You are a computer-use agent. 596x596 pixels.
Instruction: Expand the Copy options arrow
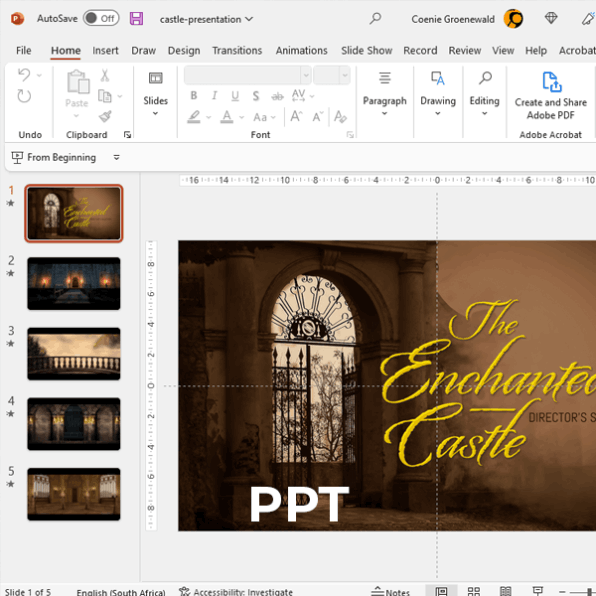point(120,96)
